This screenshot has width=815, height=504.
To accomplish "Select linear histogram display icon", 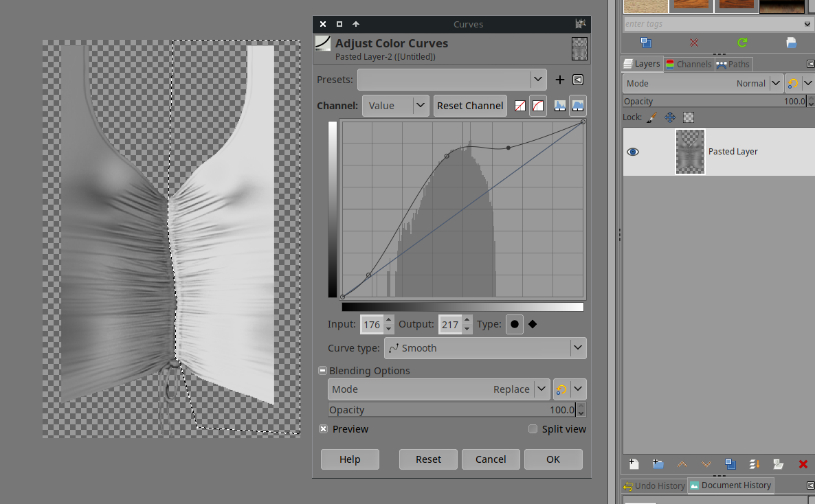I will (560, 106).
